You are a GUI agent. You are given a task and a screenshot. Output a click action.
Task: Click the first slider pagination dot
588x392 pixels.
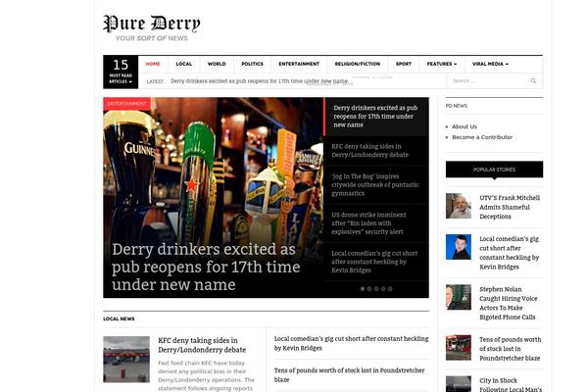[363, 289]
